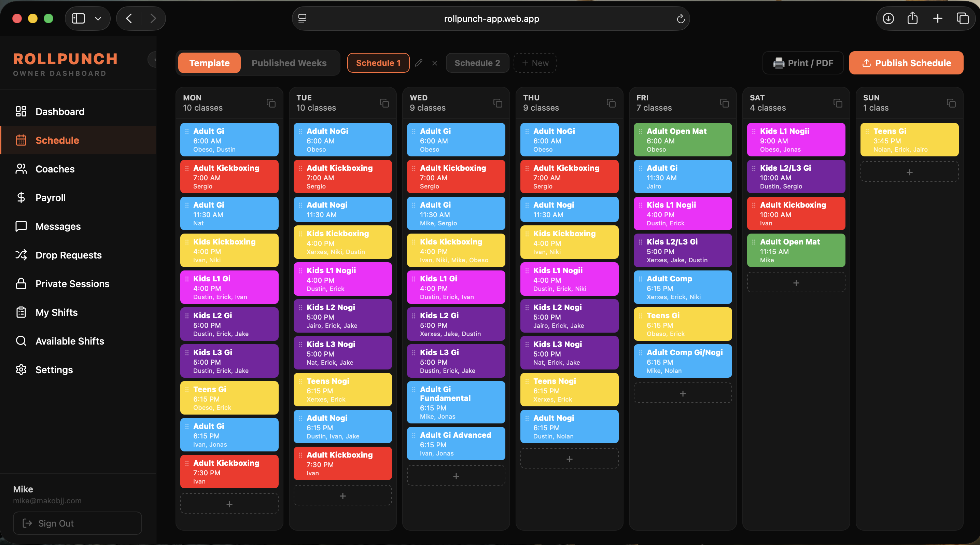Screen dimensions: 980x545
Task: Click Publish Schedule
Action: pyautogui.click(x=906, y=63)
